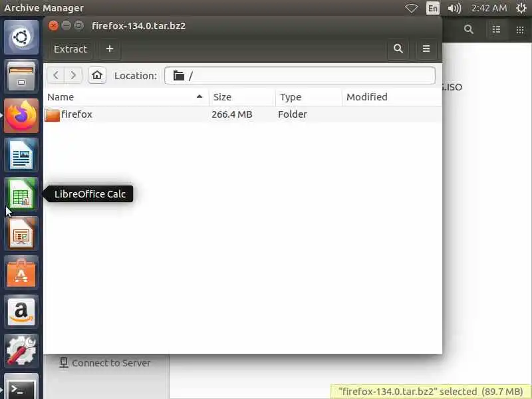Click the 266.4 MB size cell
The height and width of the screenshot is (399, 532).
(232, 114)
